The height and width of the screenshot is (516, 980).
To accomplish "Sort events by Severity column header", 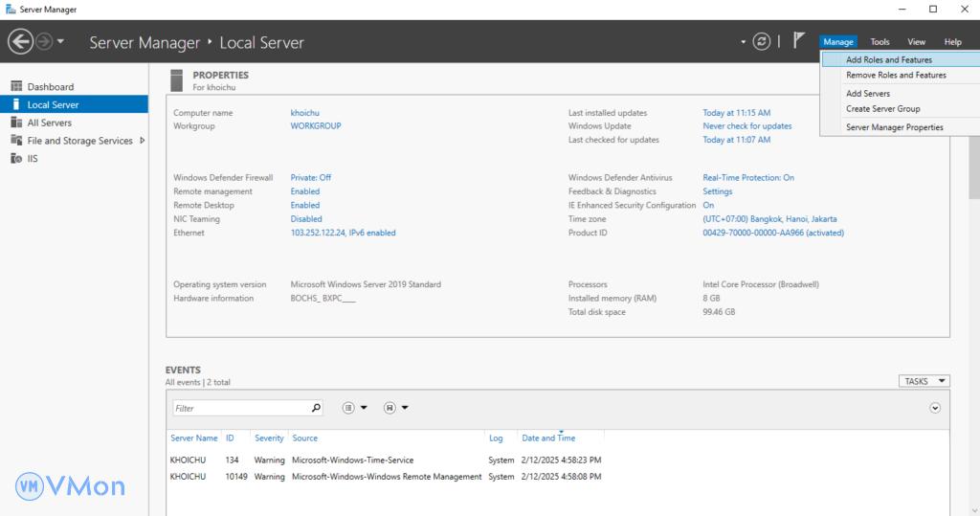I will (269, 438).
